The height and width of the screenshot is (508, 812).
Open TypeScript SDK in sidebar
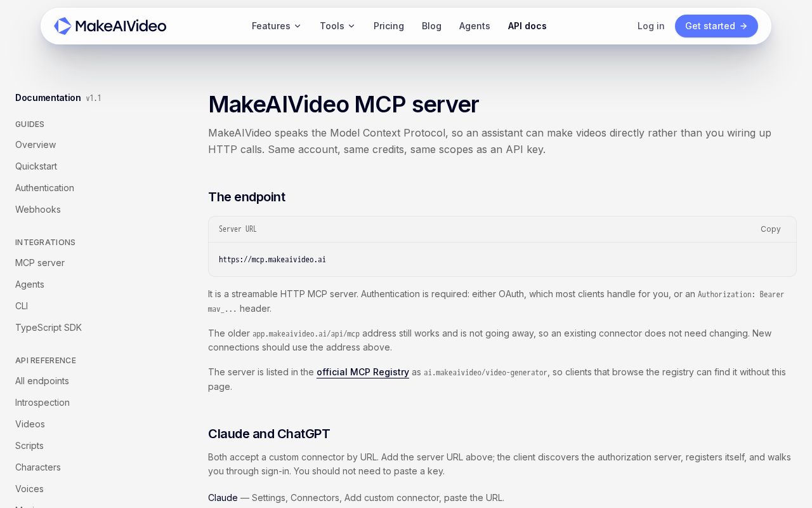point(48,328)
